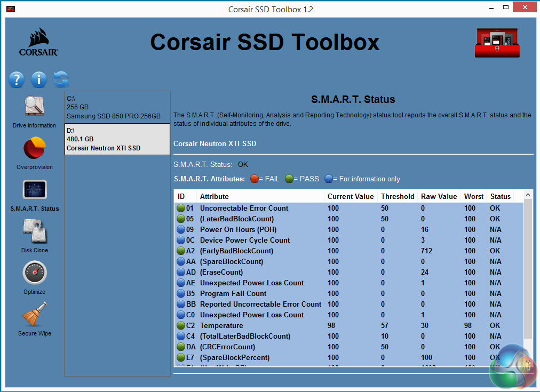Click the blue info icon

point(39,80)
